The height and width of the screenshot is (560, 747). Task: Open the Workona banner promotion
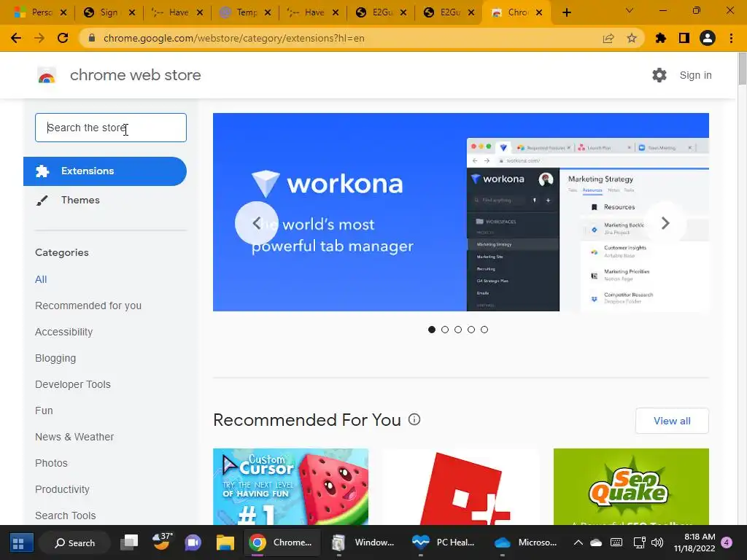(x=461, y=212)
